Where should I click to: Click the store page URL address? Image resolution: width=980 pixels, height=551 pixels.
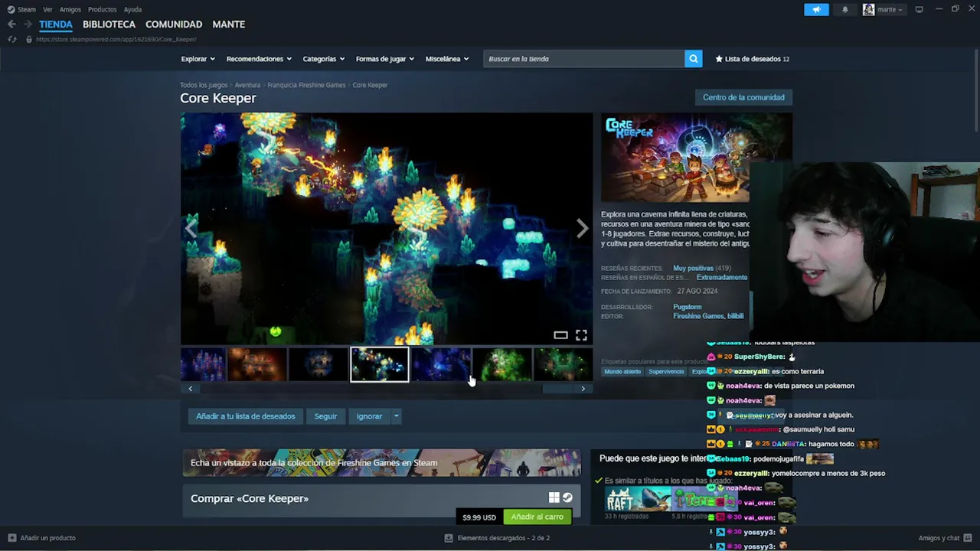pos(116,39)
